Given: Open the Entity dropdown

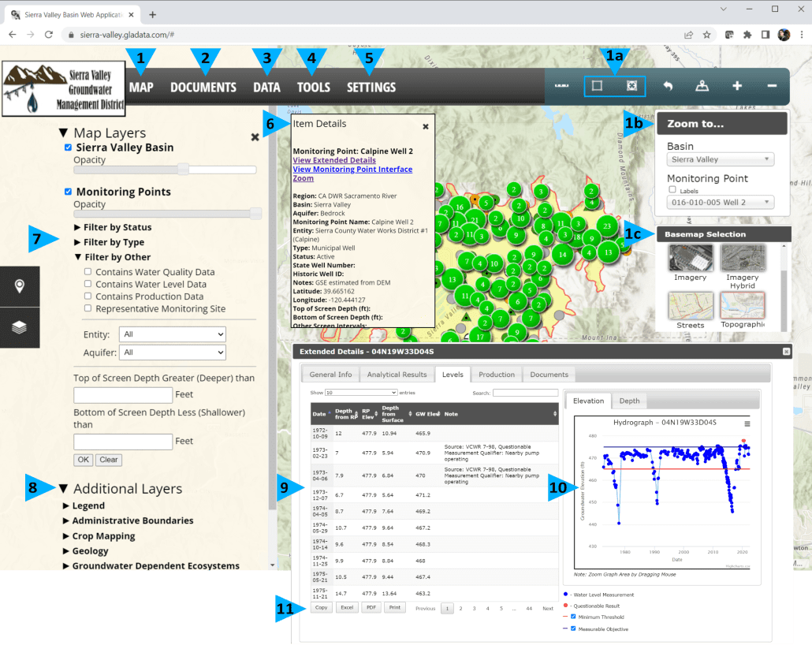Looking at the screenshot, I should click(172, 334).
